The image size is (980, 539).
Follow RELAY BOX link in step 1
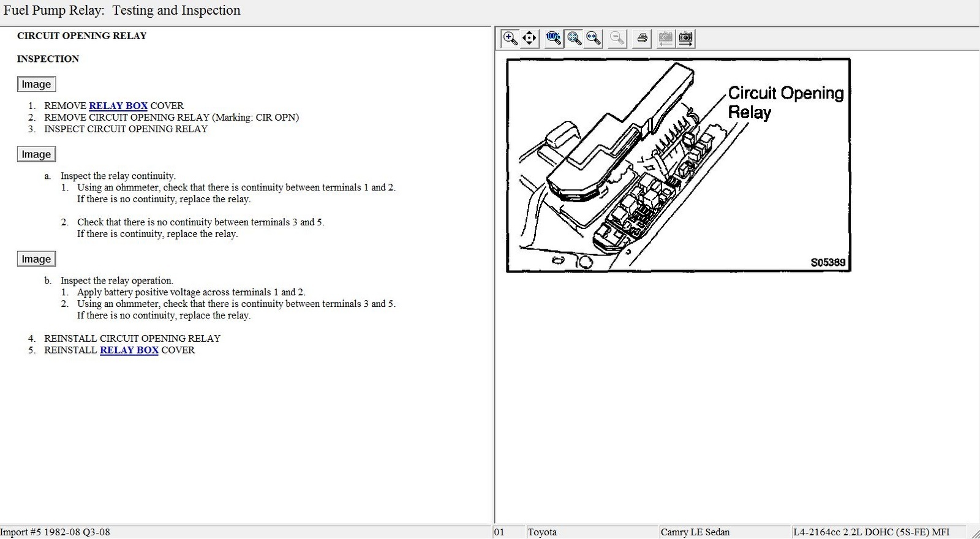click(x=118, y=105)
